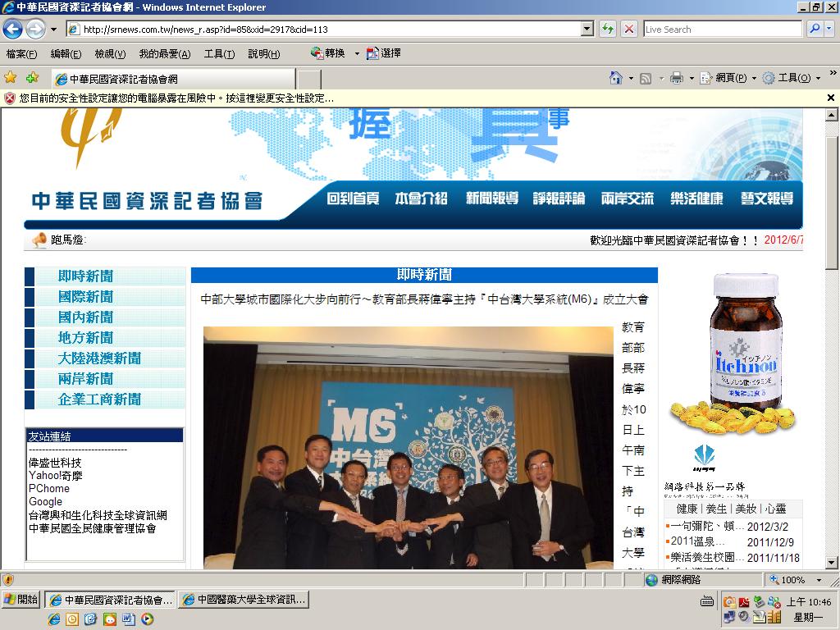Image resolution: width=840 pixels, height=630 pixels.
Task: Click the address bar URL field
Action: [323, 30]
